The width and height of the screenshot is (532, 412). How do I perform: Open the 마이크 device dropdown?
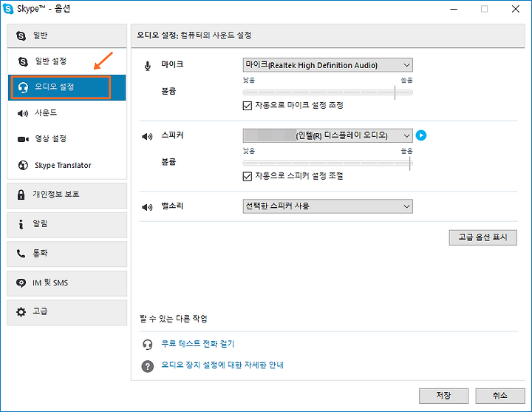(x=328, y=65)
